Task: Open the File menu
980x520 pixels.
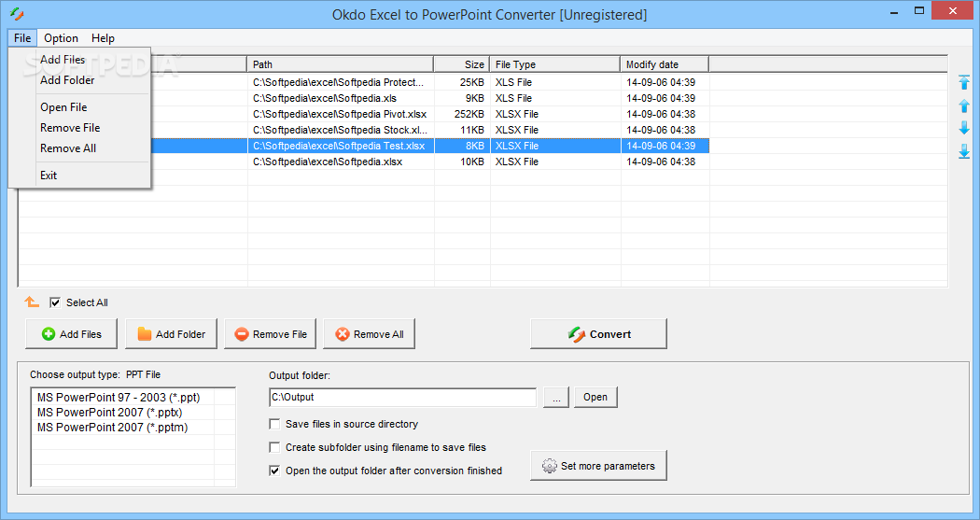Action: (22, 38)
